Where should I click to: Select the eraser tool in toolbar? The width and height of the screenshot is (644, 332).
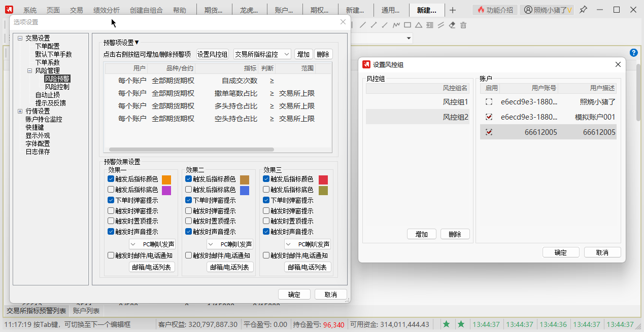(x=452, y=25)
